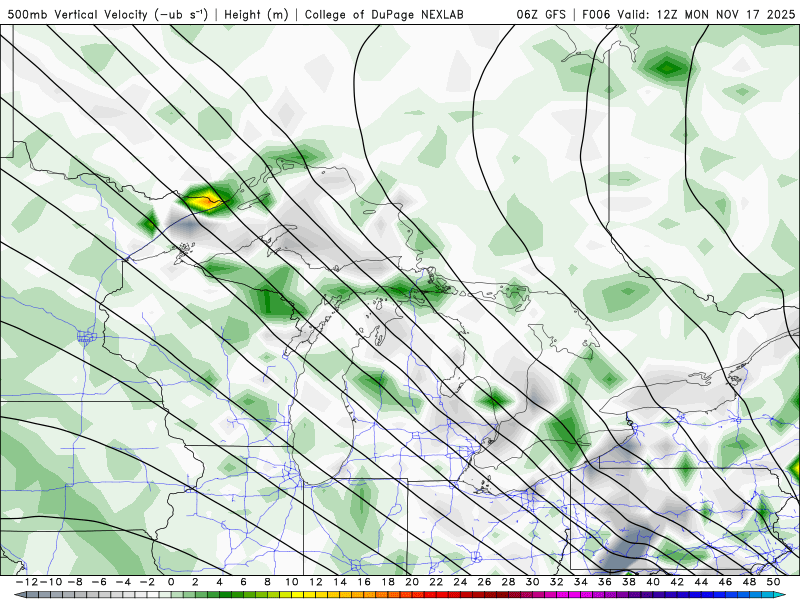Click the "16" color bar label
Image resolution: width=800 pixels, height=600 pixels.
[364, 582]
